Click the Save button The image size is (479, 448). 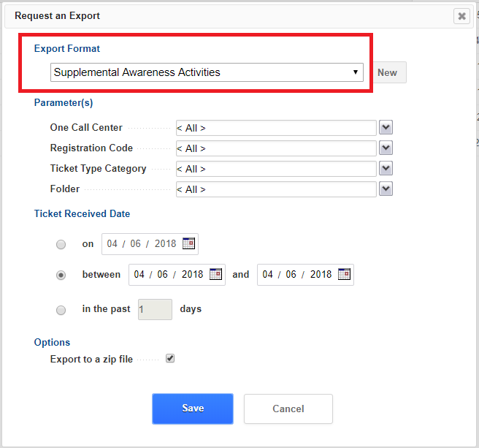193,409
